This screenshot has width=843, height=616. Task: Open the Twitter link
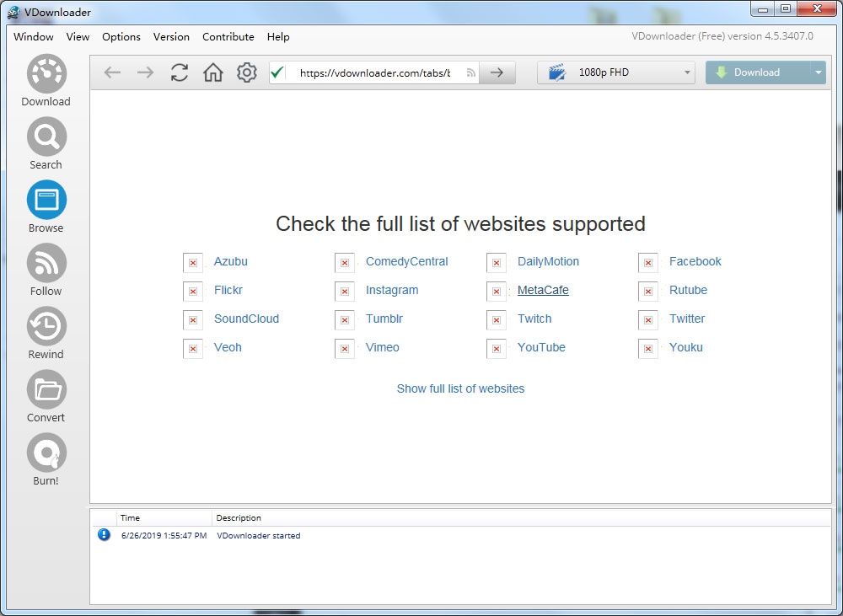coord(686,319)
